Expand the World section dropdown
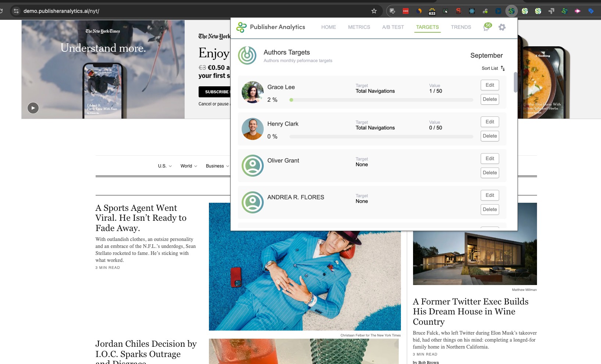601x364 pixels. coord(189,166)
